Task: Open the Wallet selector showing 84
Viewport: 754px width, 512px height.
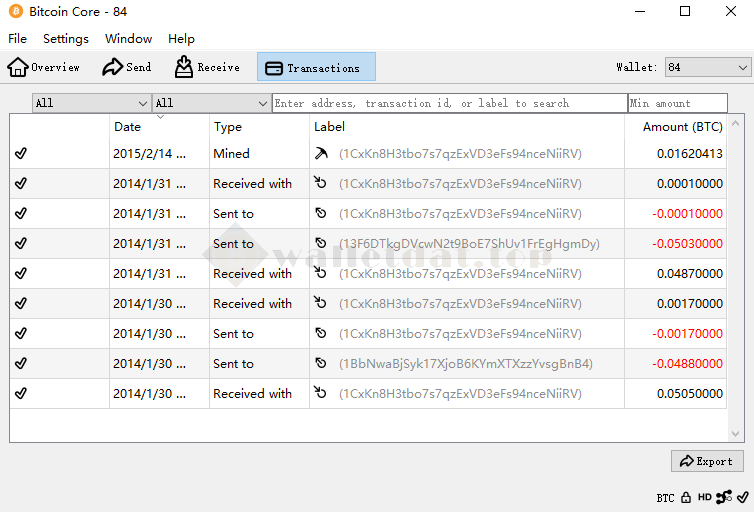Action: pos(708,67)
